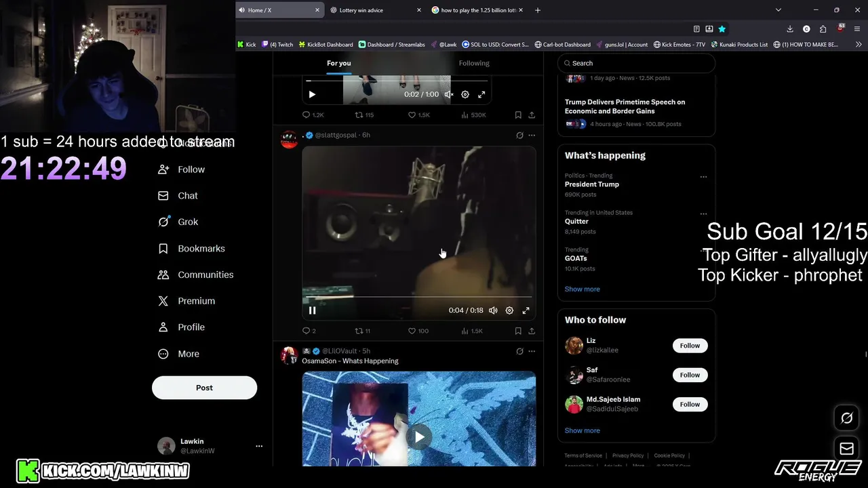Open the browser hamburger menu
Screen dimensions: 868x488
pos(858,29)
